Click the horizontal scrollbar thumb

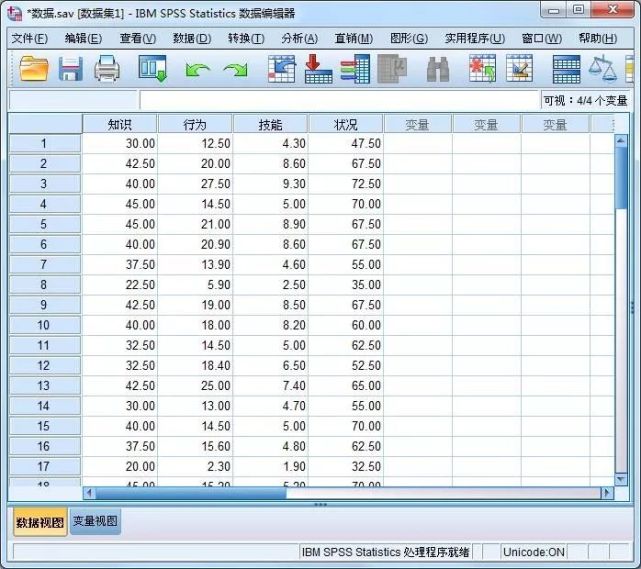[191, 493]
